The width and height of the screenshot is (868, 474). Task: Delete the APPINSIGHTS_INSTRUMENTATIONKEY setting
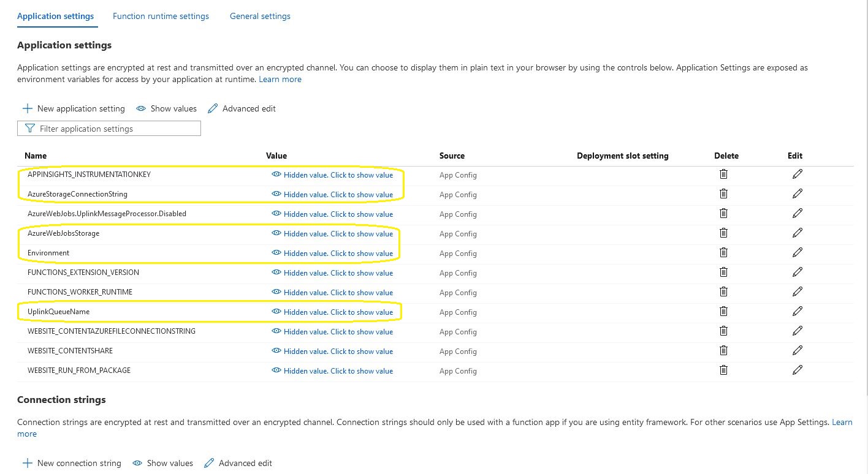coord(723,174)
